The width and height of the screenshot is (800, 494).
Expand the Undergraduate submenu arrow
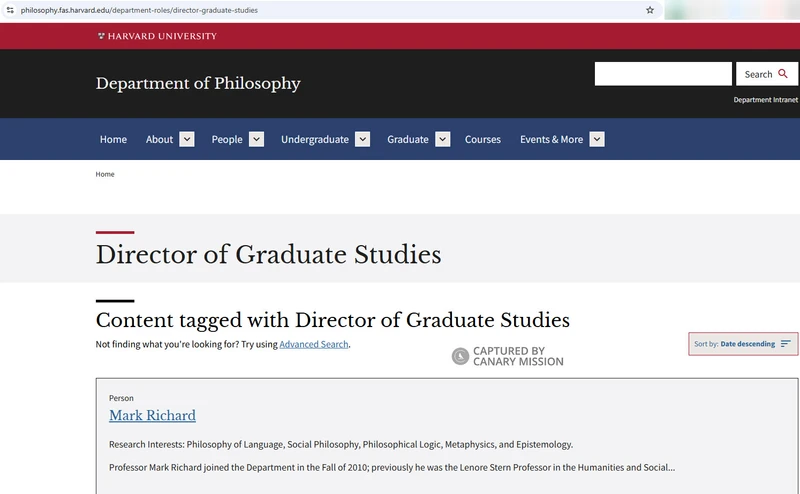(x=362, y=139)
